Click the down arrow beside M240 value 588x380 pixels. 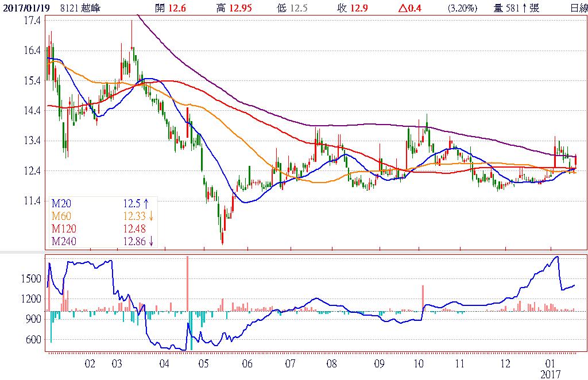point(150,241)
